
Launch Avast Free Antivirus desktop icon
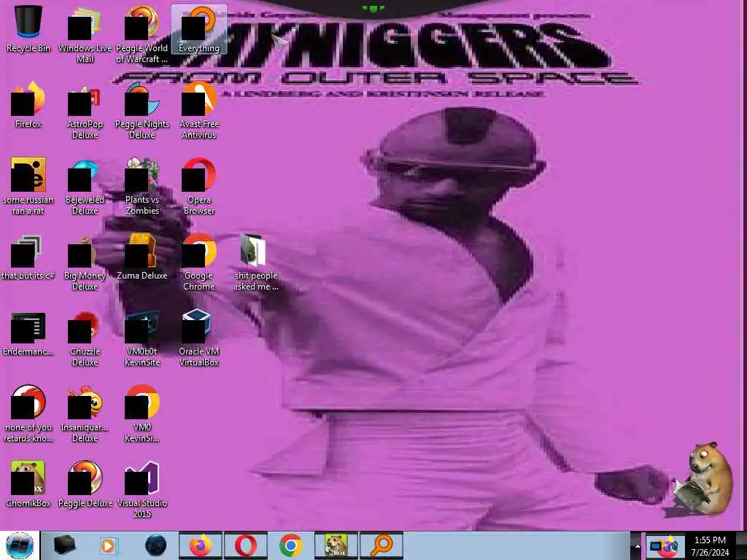[x=199, y=111]
